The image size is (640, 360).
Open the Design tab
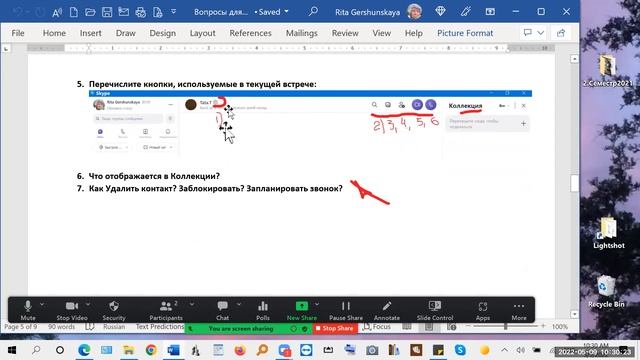(x=162, y=33)
